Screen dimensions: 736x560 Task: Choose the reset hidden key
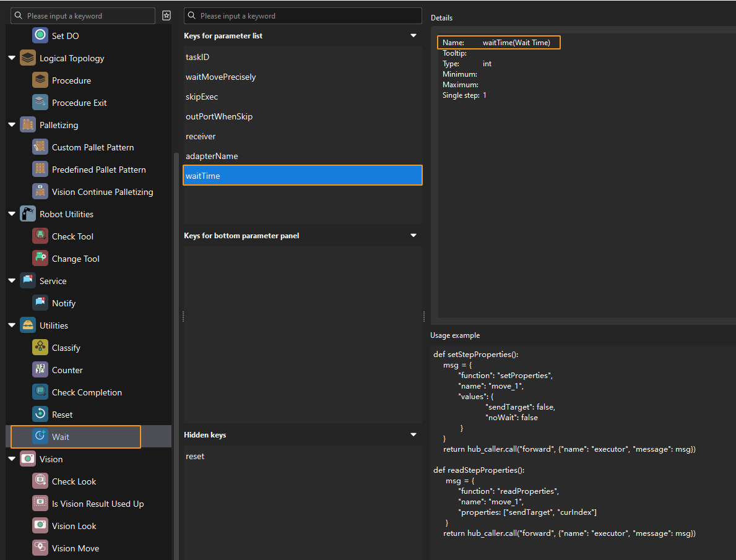(x=195, y=456)
